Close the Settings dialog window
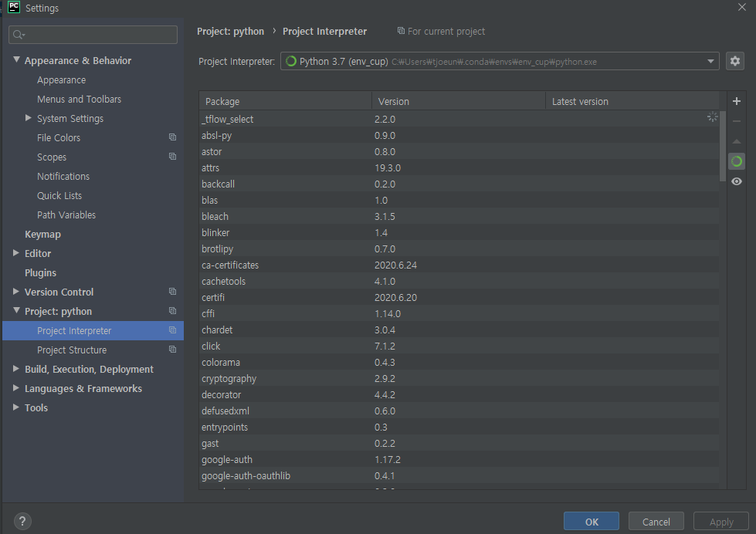This screenshot has width=756, height=534. coord(741,7)
